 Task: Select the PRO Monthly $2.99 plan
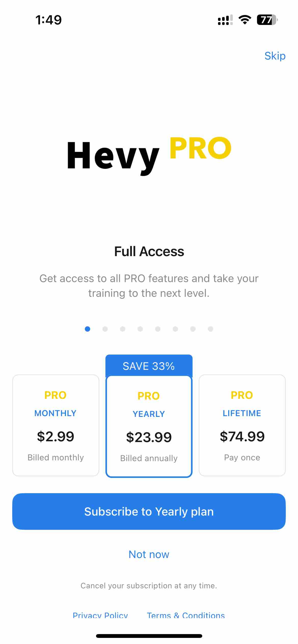tap(56, 425)
